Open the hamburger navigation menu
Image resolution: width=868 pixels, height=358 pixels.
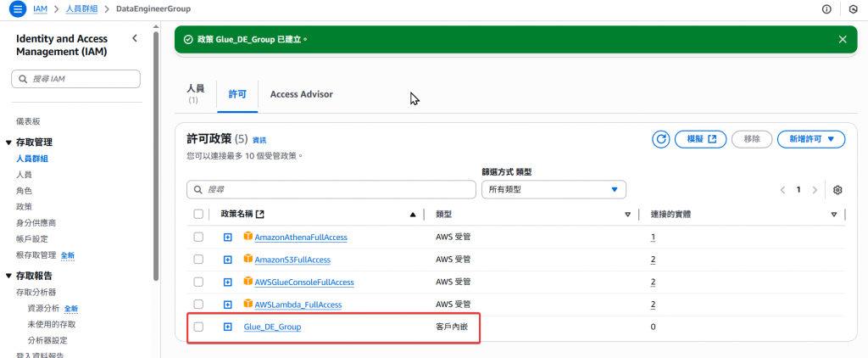17,8
